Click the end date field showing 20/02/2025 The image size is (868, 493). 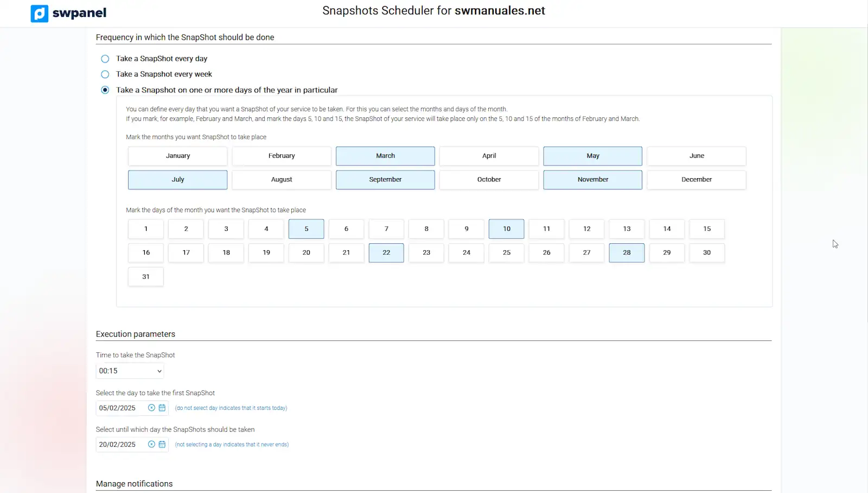click(x=120, y=444)
